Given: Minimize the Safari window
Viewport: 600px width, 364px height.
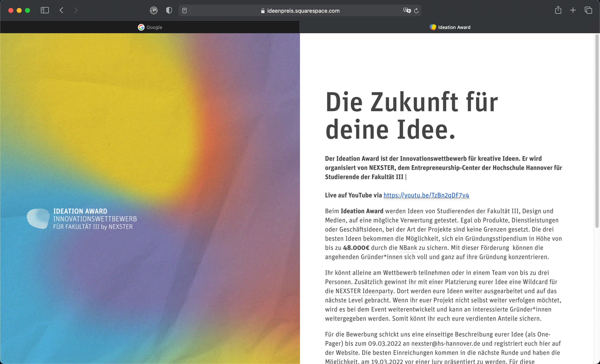Looking at the screenshot, I should [19, 10].
